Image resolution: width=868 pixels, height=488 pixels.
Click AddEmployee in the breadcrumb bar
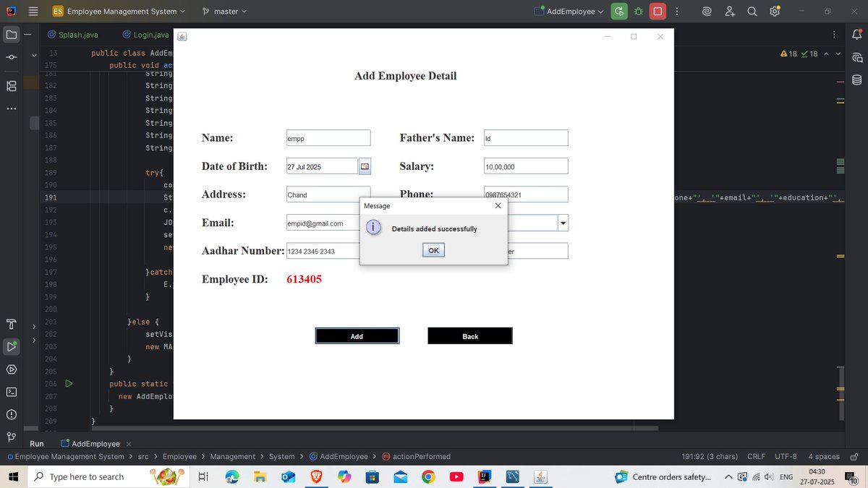pos(339,457)
